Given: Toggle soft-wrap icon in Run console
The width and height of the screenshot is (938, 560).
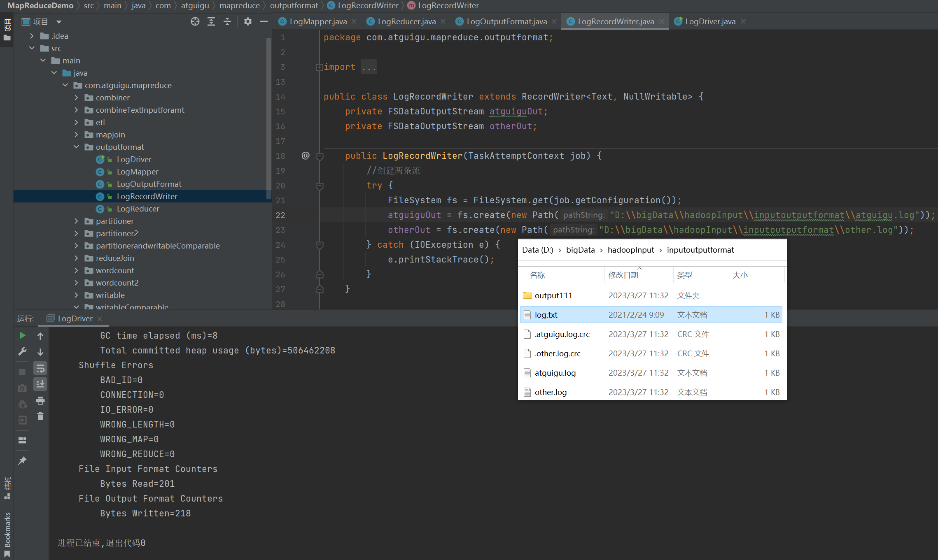Looking at the screenshot, I should [40, 368].
